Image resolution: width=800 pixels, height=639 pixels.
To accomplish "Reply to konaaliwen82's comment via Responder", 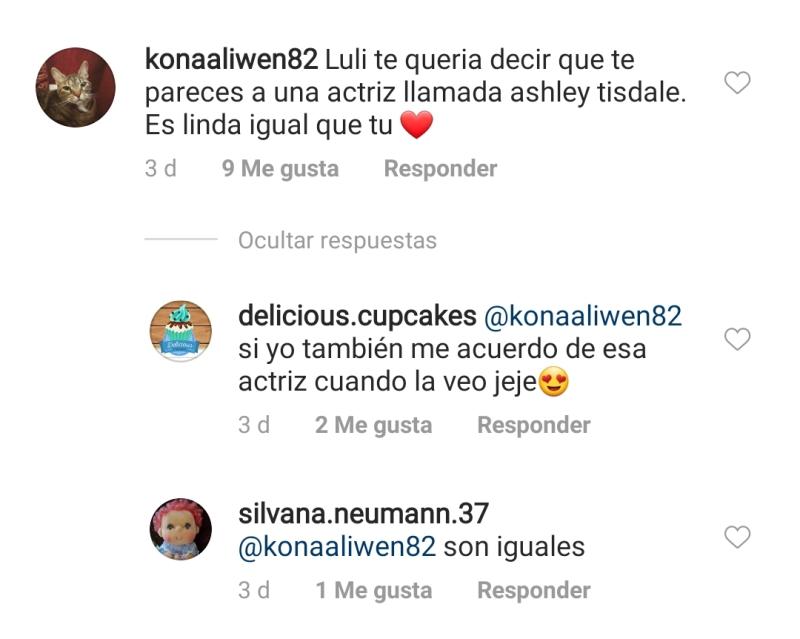I will [x=440, y=169].
